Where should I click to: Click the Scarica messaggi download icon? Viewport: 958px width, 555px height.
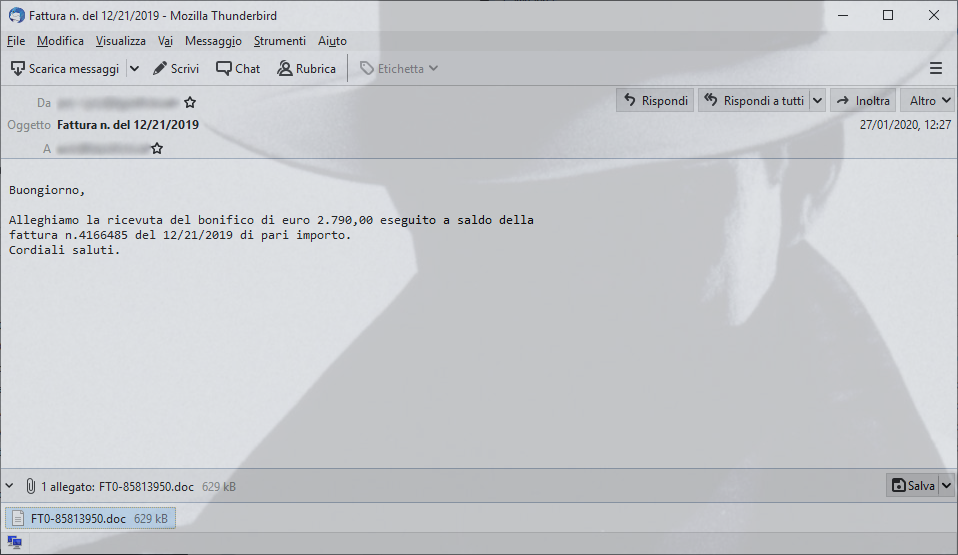coord(18,68)
